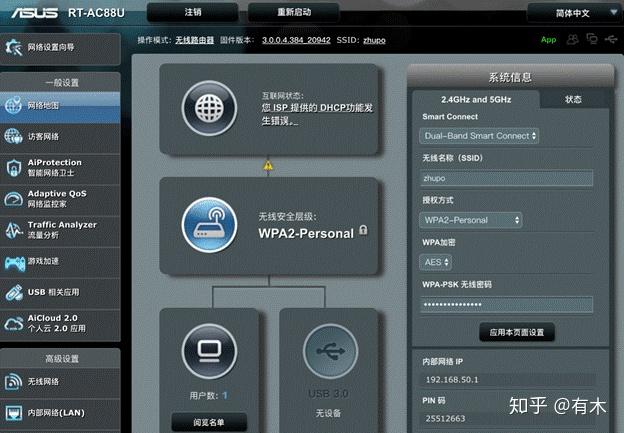Open the 无线路由器 operation mode link
The height and width of the screenshot is (433, 624).
pyautogui.click(x=195, y=40)
